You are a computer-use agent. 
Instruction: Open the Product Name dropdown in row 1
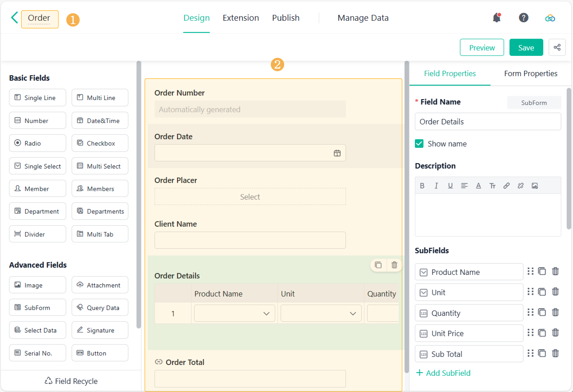(x=234, y=313)
